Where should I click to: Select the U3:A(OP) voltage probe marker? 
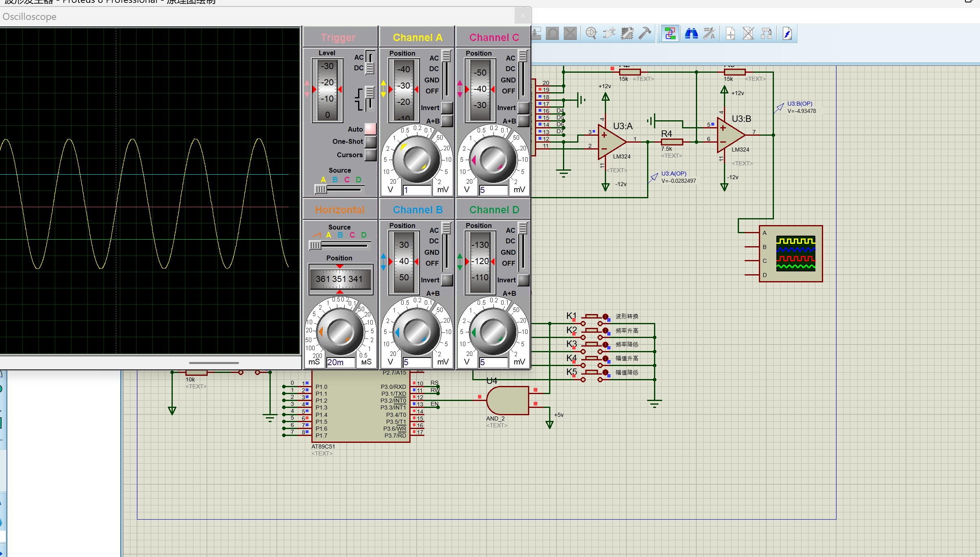653,178
